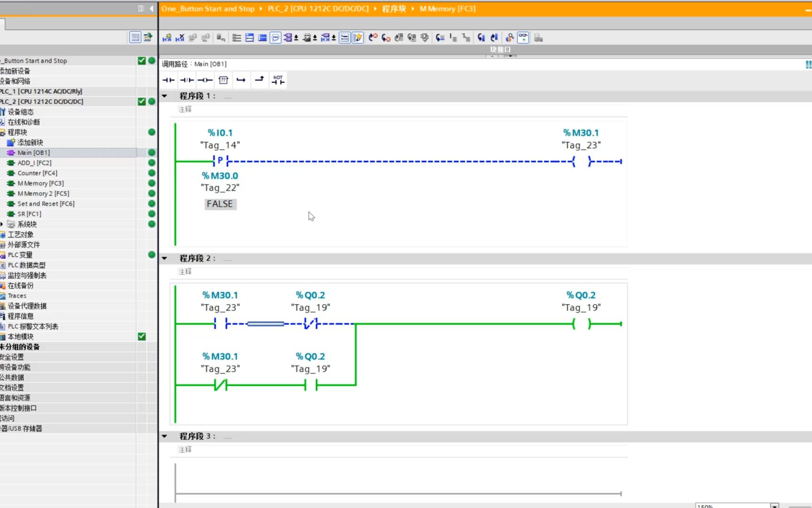Click 注释 comment field of 程序段 1
The width and height of the screenshot is (812, 508).
[x=185, y=109]
